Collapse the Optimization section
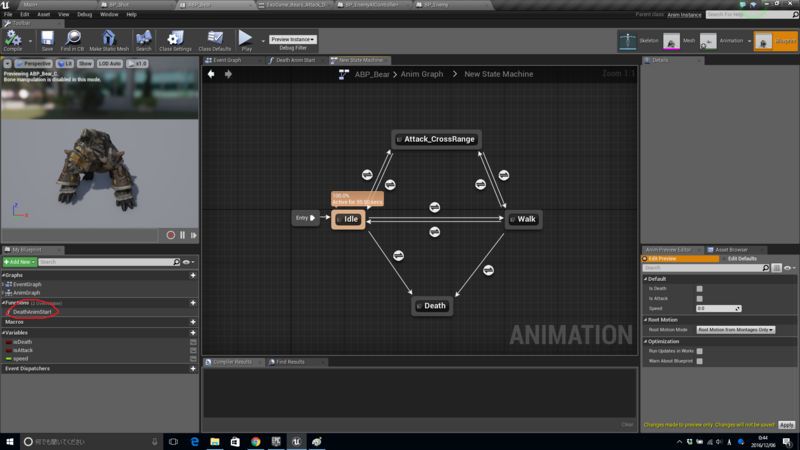The height and width of the screenshot is (450, 800). pyautogui.click(x=645, y=341)
